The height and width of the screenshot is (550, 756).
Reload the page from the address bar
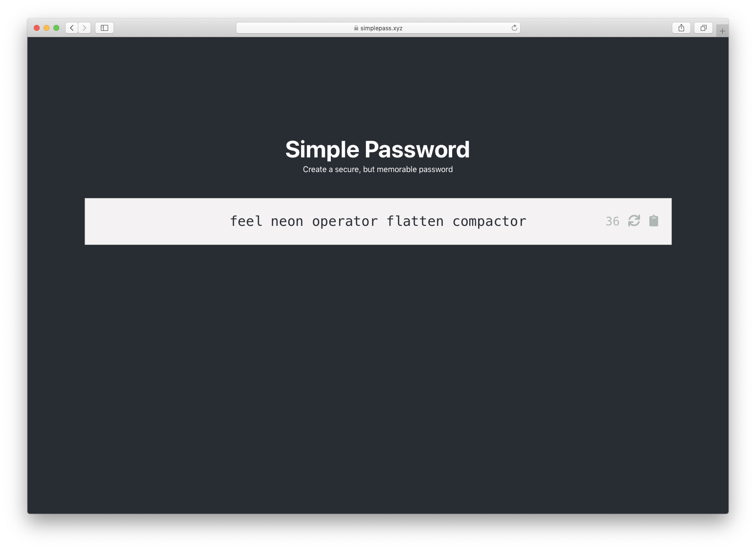[514, 28]
